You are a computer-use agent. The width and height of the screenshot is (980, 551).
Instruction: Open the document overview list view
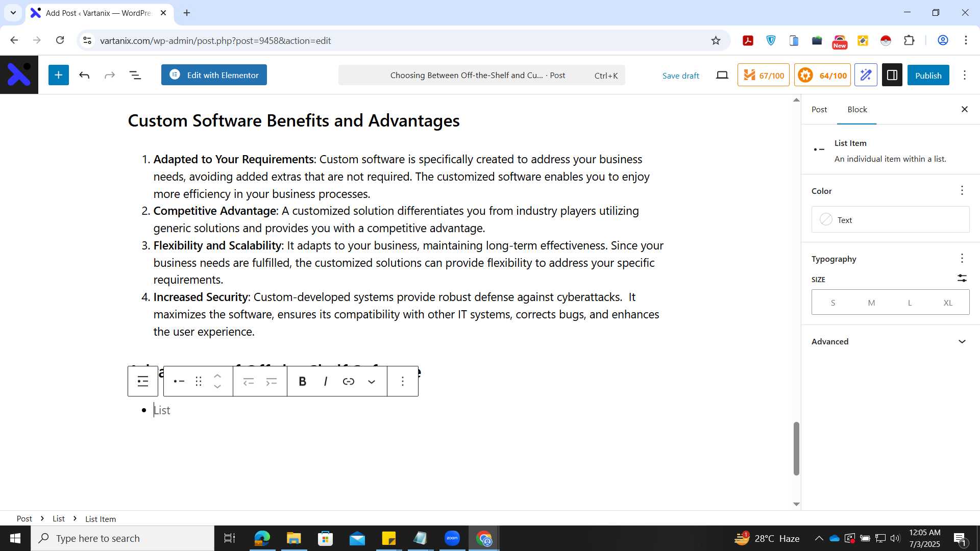(x=135, y=76)
